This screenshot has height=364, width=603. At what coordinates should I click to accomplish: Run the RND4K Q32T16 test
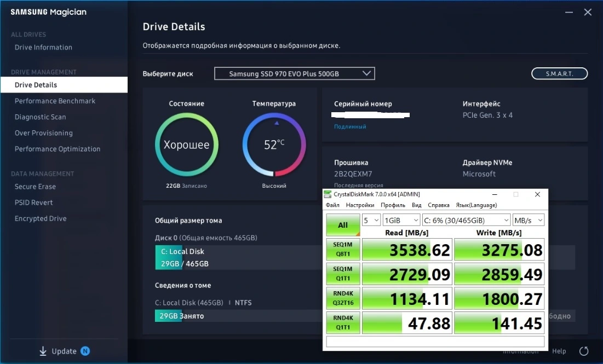click(x=343, y=298)
